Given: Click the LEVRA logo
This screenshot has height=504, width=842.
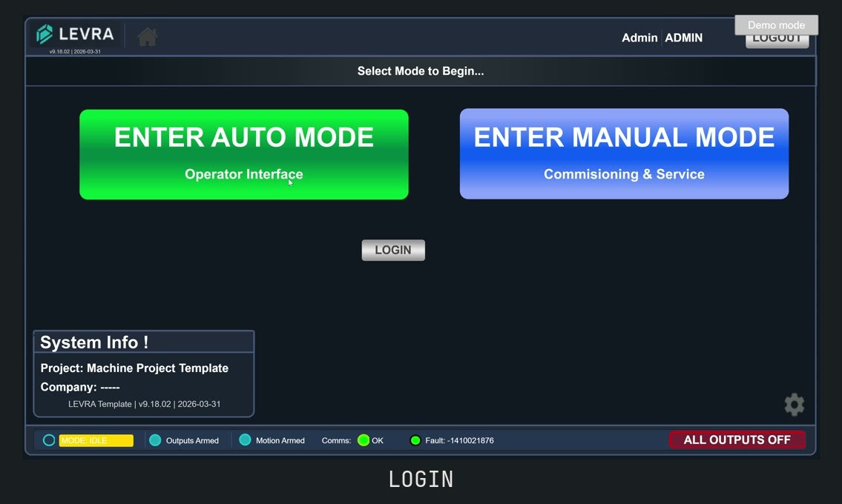Looking at the screenshot, I should (x=75, y=34).
